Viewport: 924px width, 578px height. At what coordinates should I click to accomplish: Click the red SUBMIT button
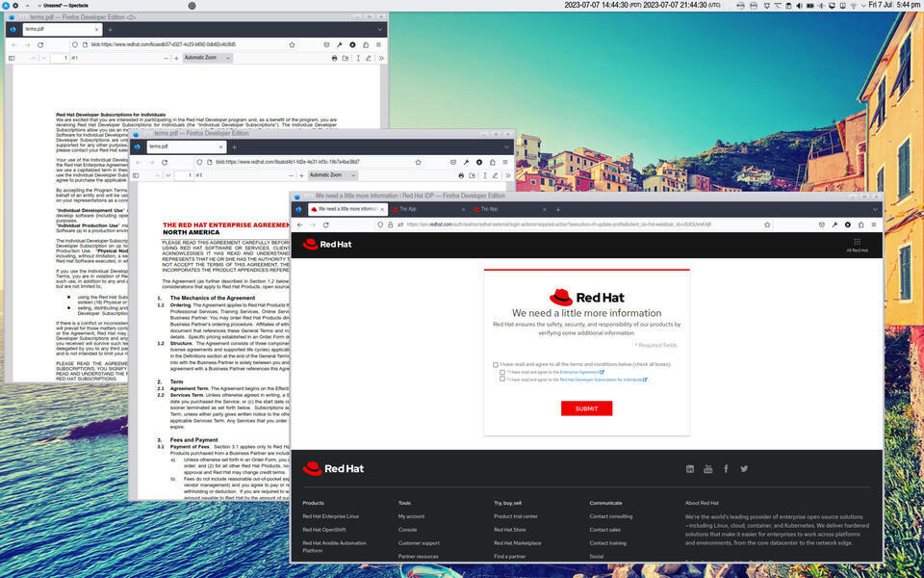click(586, 408)
